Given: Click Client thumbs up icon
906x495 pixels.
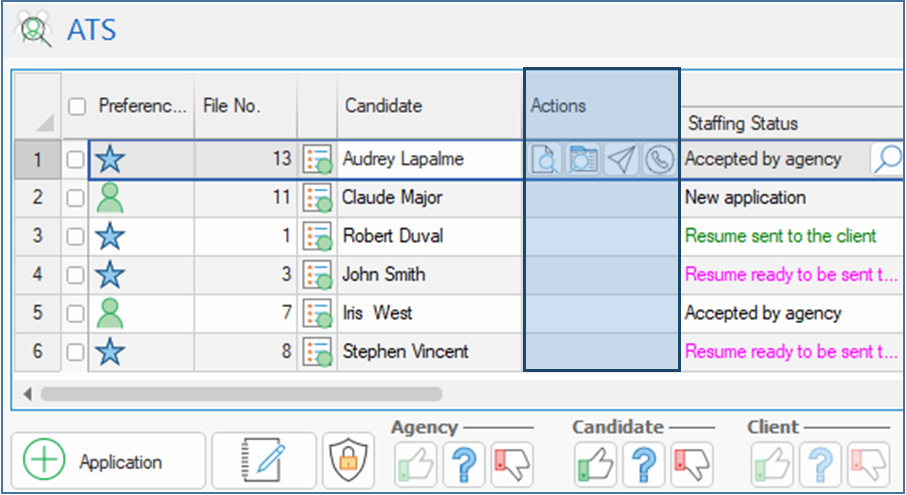Looking at the screenshot, I should coord(772,465).
